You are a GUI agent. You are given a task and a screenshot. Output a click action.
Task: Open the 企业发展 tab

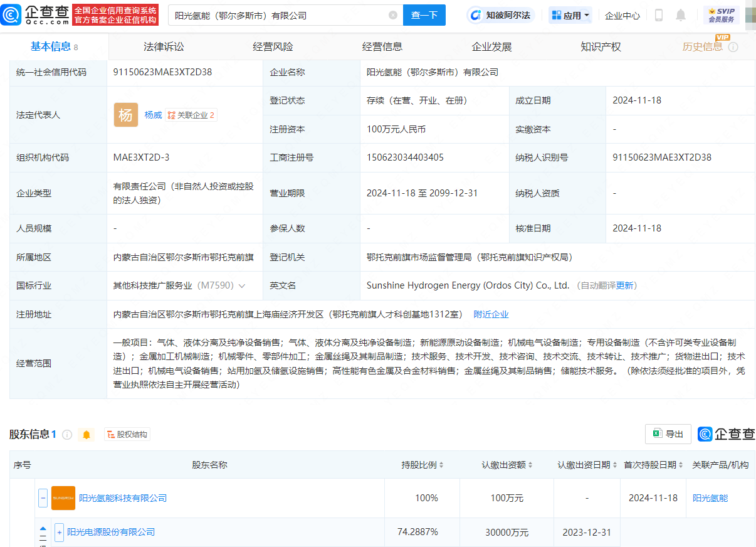point(491,46)
